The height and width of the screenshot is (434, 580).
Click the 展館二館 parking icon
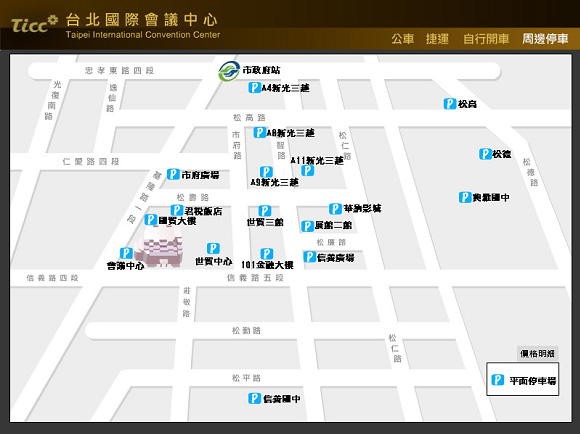click(307, 226)
